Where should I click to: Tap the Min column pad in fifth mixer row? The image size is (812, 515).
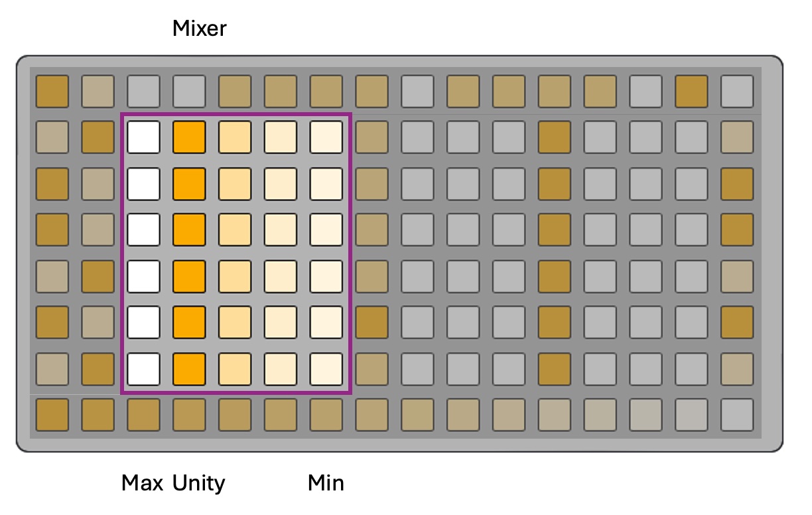click(326, 323)
